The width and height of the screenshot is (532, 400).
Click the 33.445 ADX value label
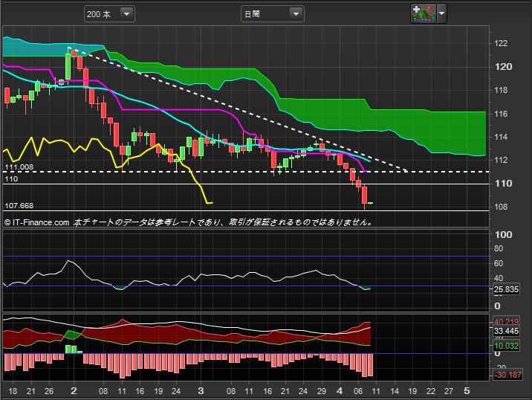[506, 331]
